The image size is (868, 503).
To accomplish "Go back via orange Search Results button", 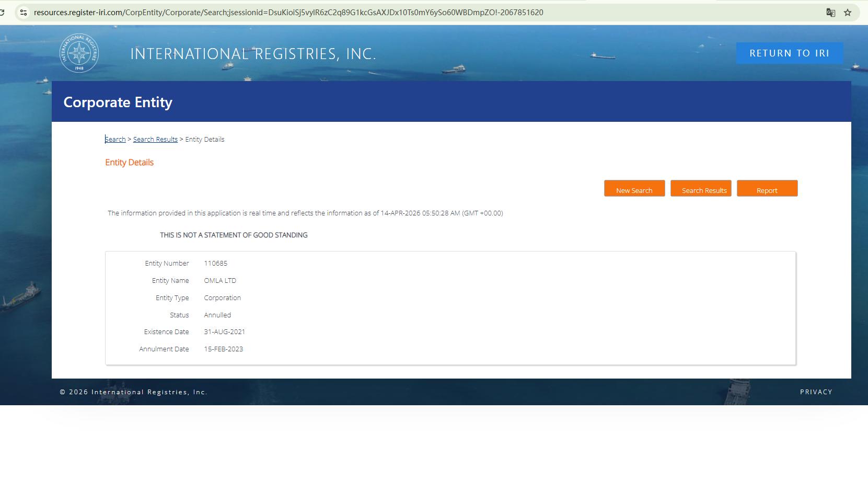I will [x=701, y=189].
